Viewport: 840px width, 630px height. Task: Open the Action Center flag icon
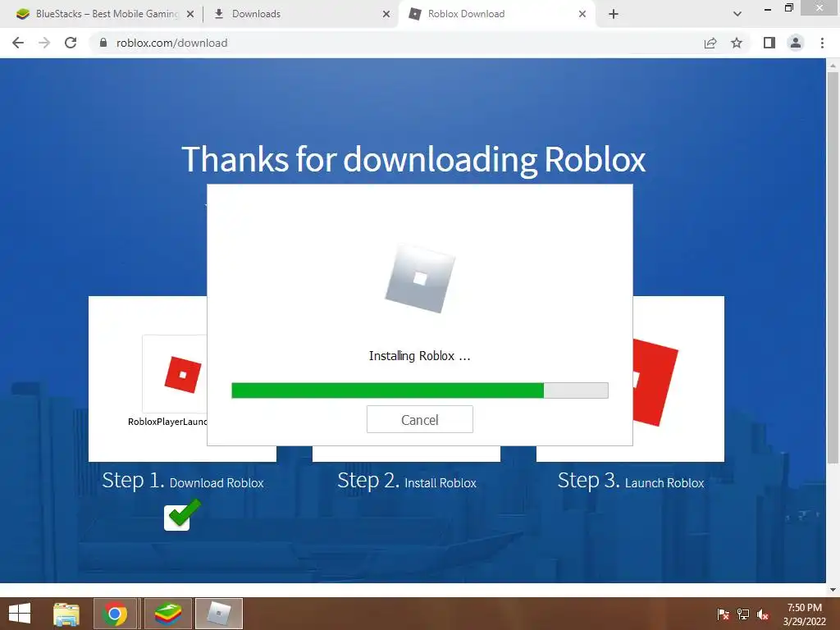pyautogui.click(x=723, y=614)
